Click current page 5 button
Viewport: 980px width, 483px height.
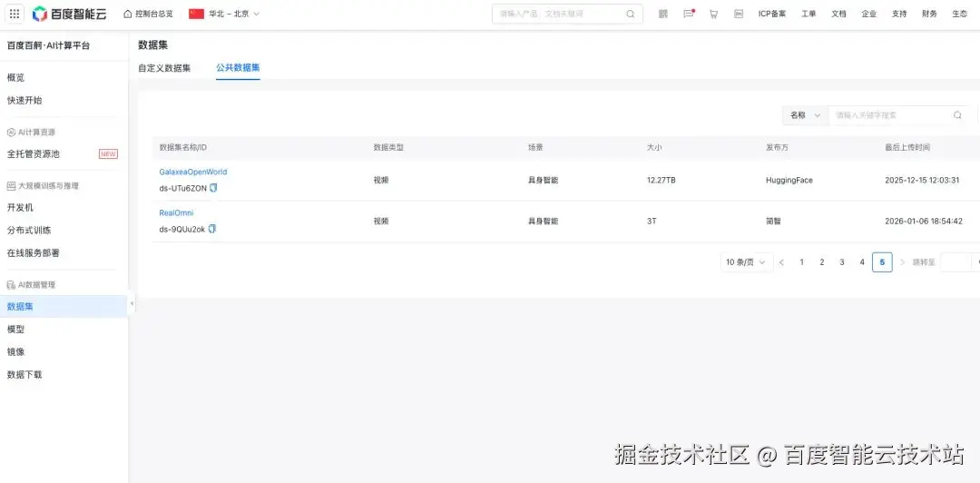882,262
